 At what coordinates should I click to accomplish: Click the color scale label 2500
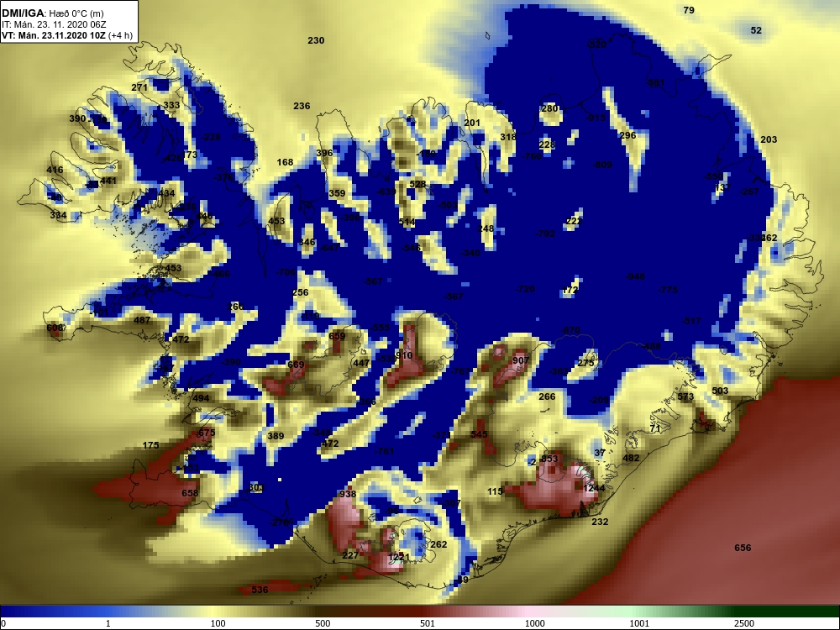(x=744, y=623)
